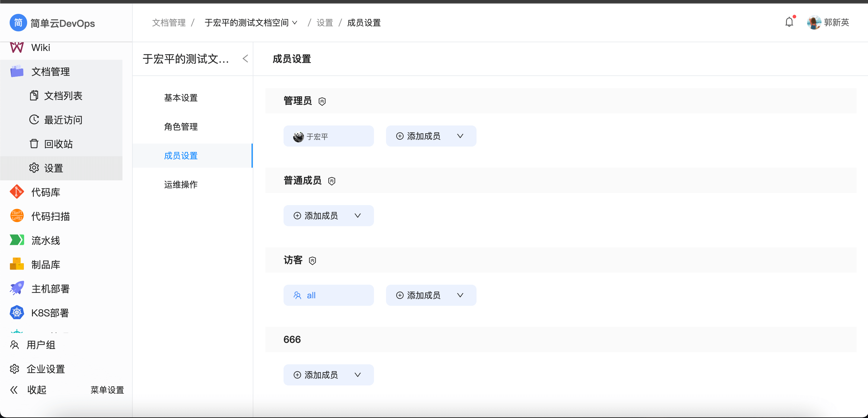Open 菜单设置 menu settings
The image size is (868, 418).
(x=107, y=390)
